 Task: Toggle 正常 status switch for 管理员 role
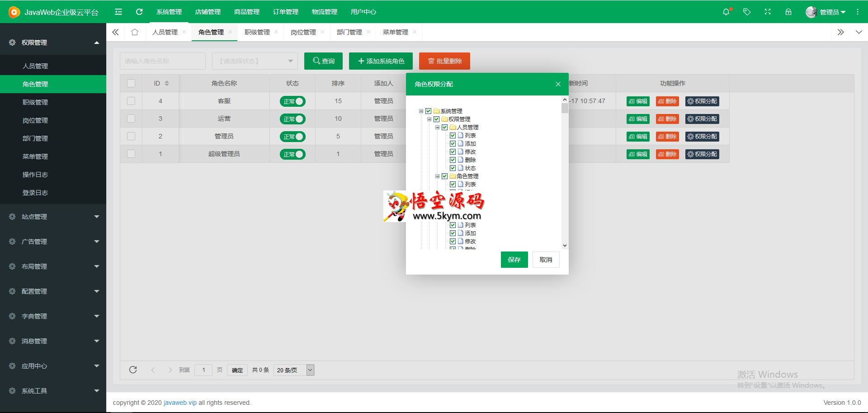point(292,137)
